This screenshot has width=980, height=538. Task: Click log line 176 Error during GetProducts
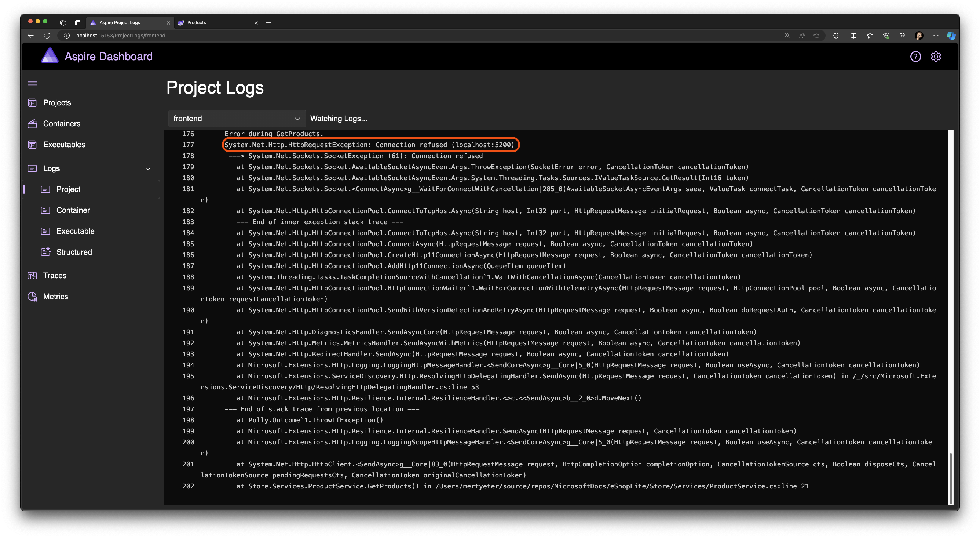tap(274, 134)
